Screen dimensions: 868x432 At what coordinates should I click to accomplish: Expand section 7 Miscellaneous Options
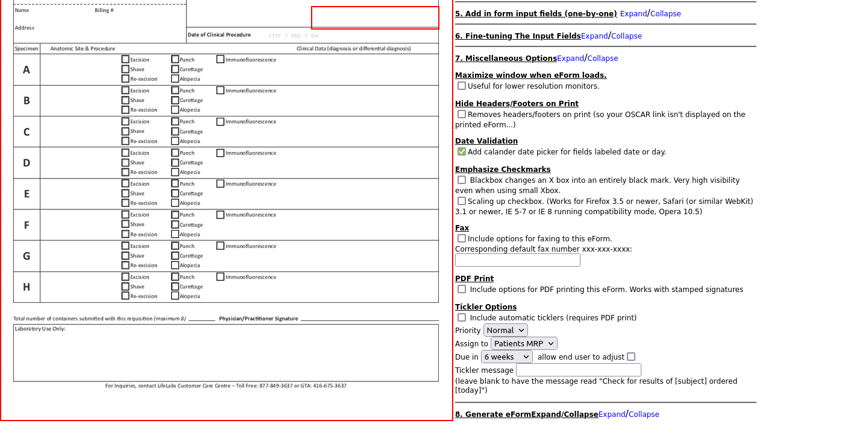click(x=570, y=59)
